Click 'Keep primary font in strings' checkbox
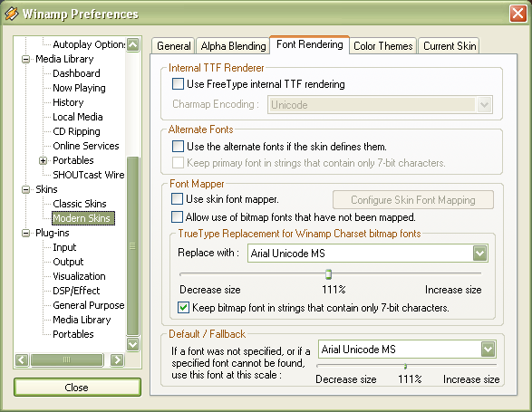Viewport: 532px width, 412px height. pos(178,162)
